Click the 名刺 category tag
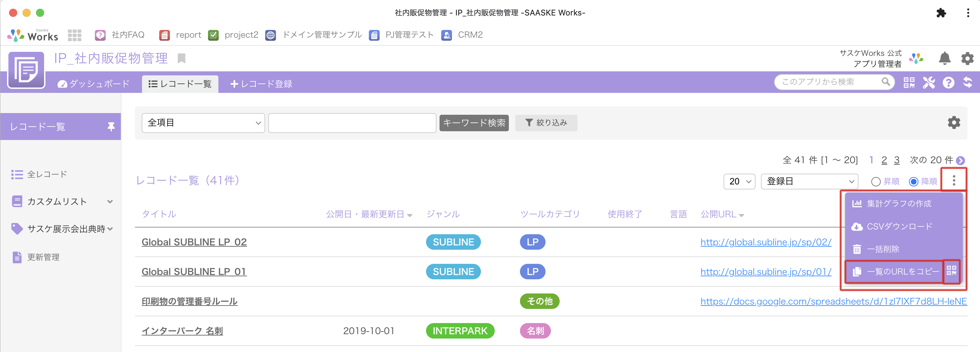 pos(535,331)
